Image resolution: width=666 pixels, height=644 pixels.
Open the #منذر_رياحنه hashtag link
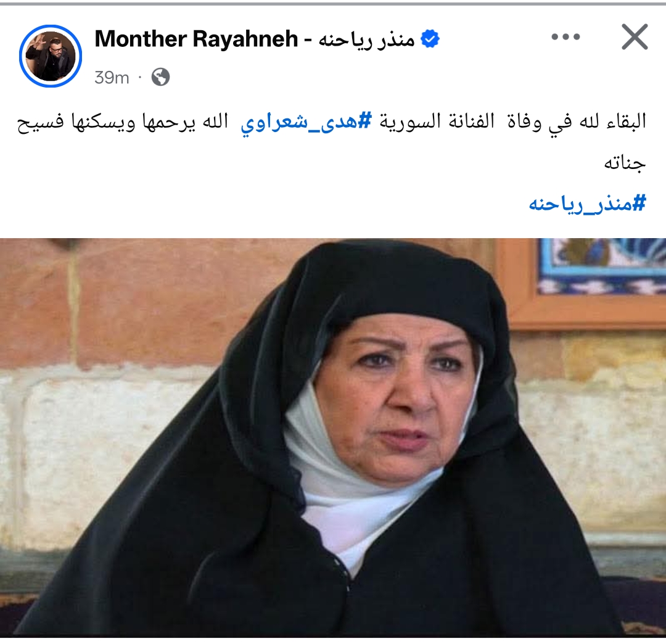(x=588, y=204)
